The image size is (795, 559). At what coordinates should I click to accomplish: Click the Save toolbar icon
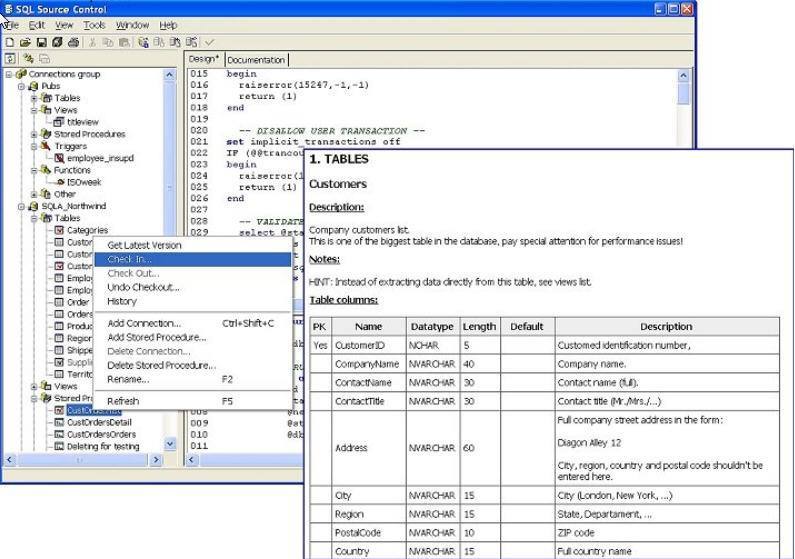click(x=41, y=42)
